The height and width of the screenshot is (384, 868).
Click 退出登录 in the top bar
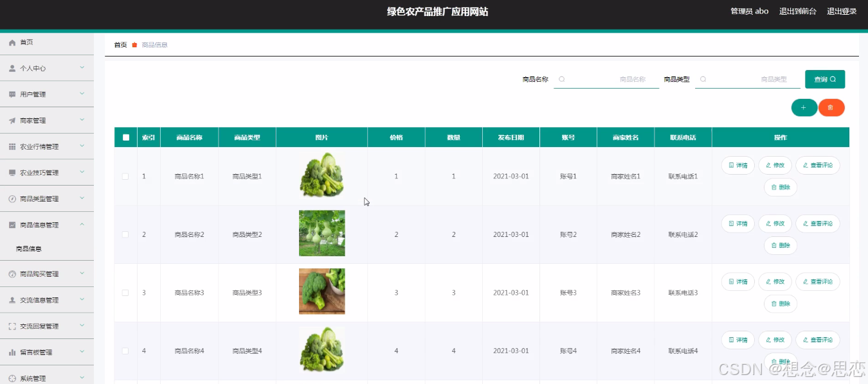coord(842,12)
